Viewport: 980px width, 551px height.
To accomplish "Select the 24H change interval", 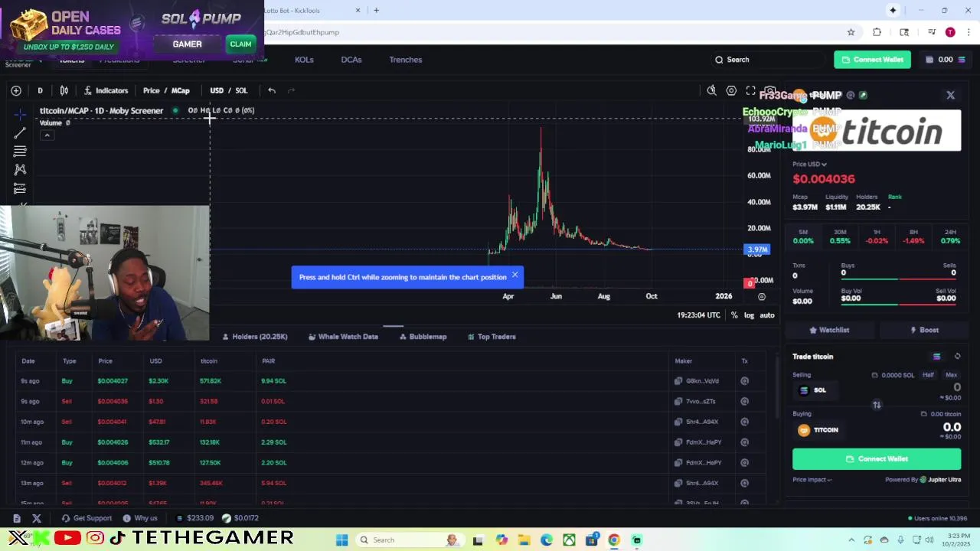I will tap(950, 236).
